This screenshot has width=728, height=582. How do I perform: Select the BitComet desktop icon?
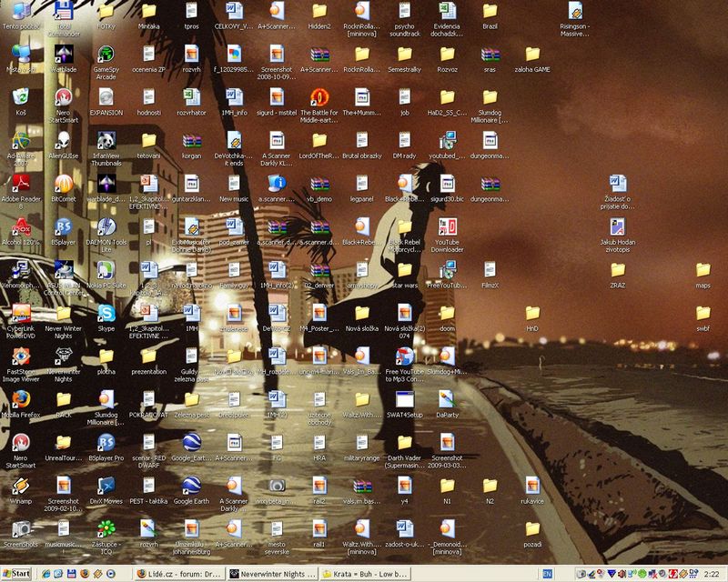pos(63,181)
